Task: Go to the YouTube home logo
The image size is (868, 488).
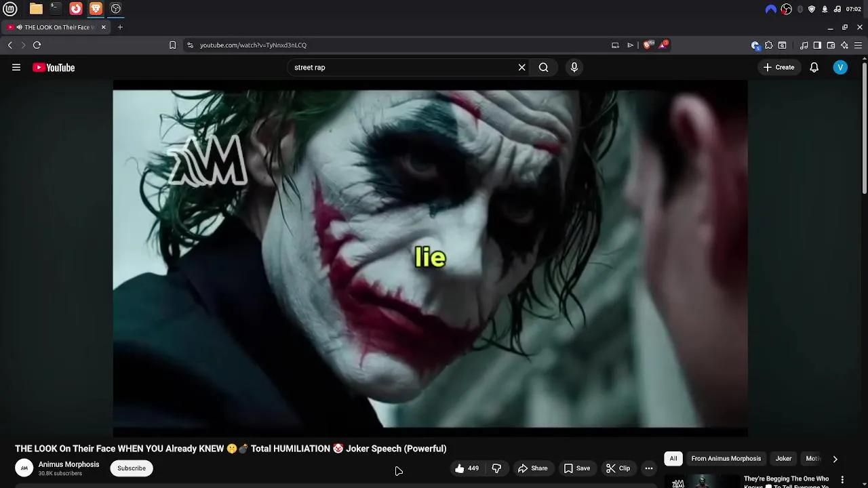Action: tap(54, 67)
